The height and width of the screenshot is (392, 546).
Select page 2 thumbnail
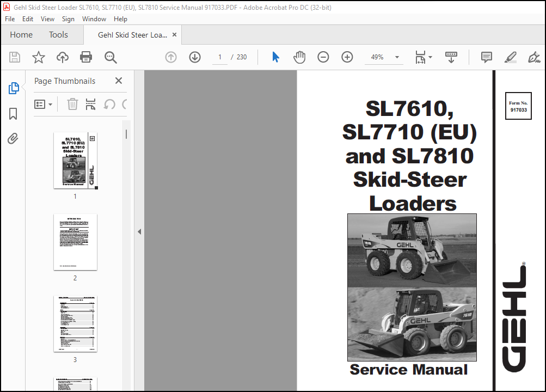[75, 242]
